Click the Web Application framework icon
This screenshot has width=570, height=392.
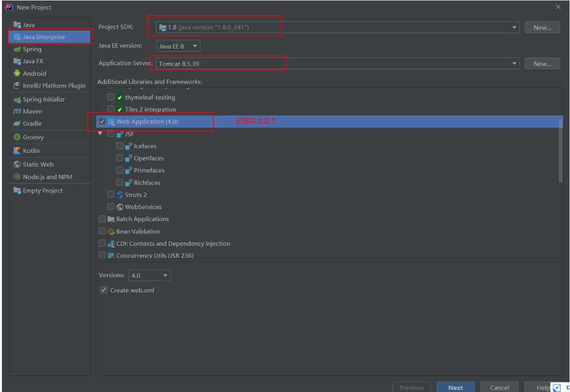(x=111, y=122)
